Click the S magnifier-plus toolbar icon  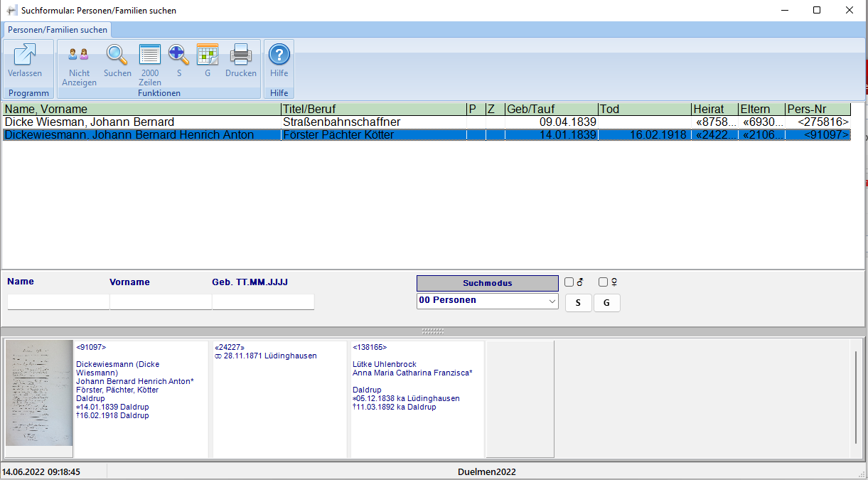tap(178, 55)
